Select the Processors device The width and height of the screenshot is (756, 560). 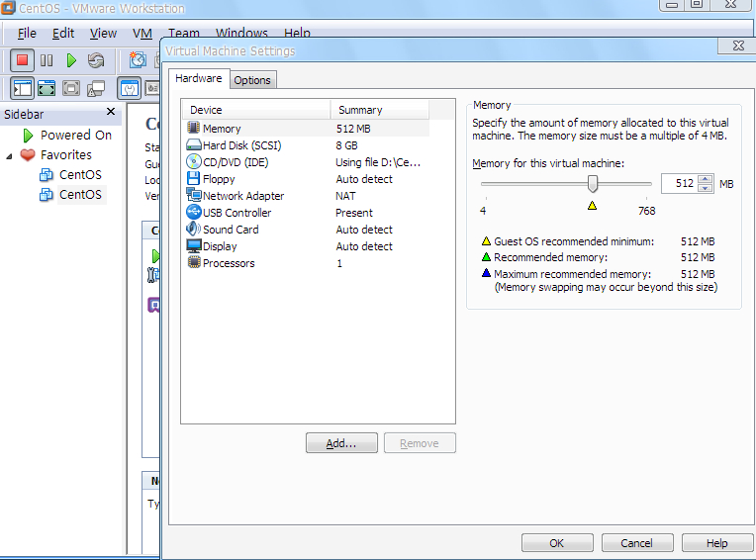tap(306, 263)
